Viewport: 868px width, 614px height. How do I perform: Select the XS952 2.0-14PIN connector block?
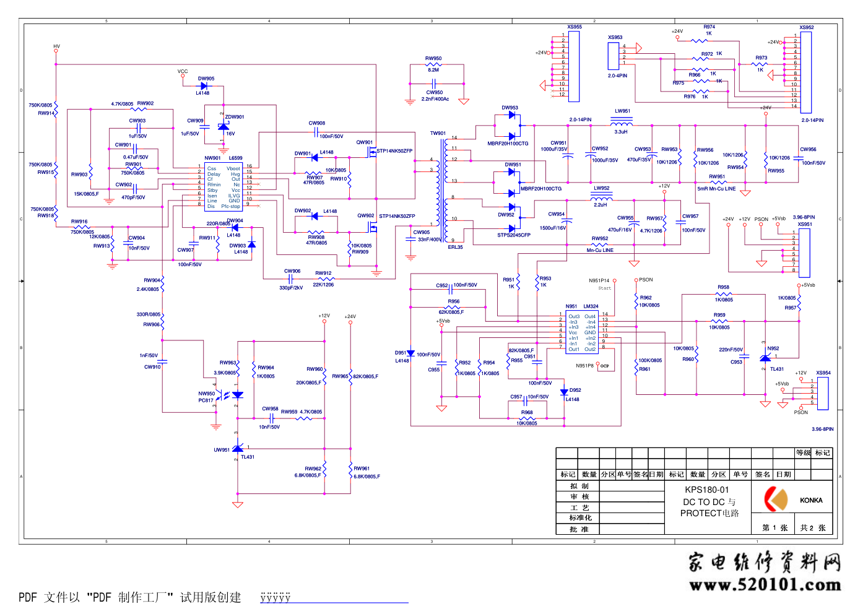click(x=805, y=72)
